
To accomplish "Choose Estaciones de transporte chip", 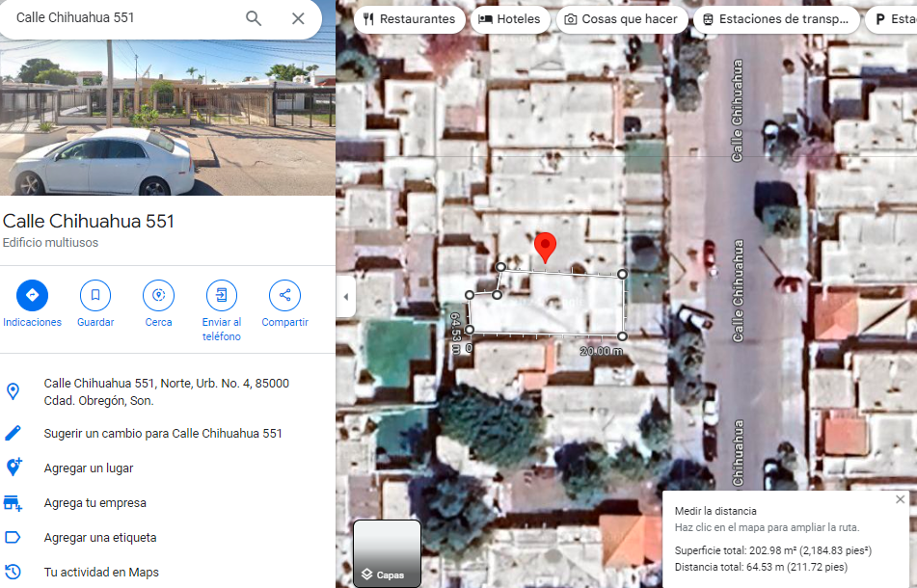I will [776, 19].
